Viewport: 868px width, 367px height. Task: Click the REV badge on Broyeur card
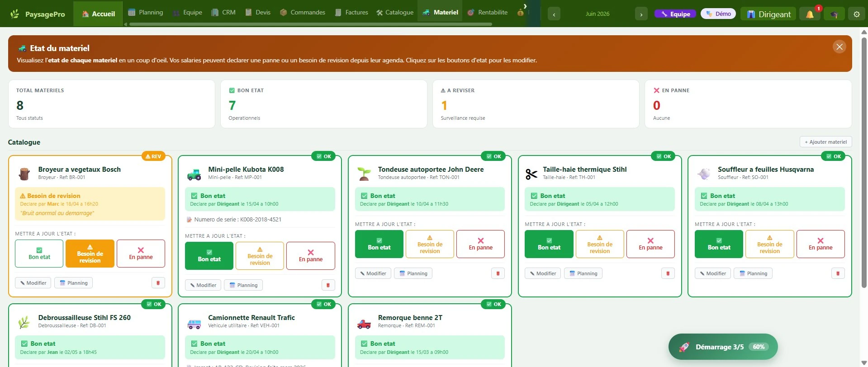pos(153,156)
